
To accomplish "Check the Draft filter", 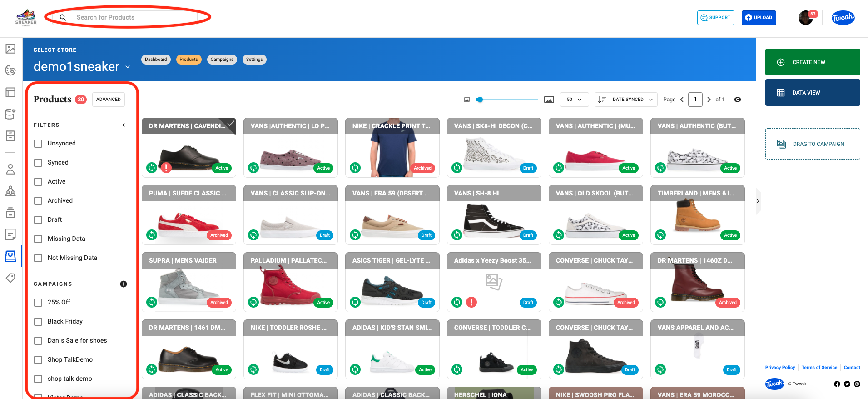I will click(x=38, y=220).
